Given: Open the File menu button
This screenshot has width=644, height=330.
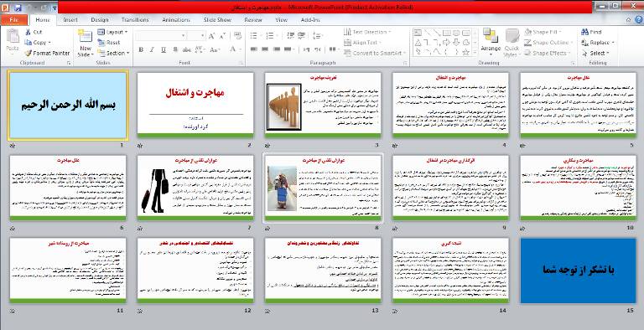Looking at the screenshot, I should [14, 20].
